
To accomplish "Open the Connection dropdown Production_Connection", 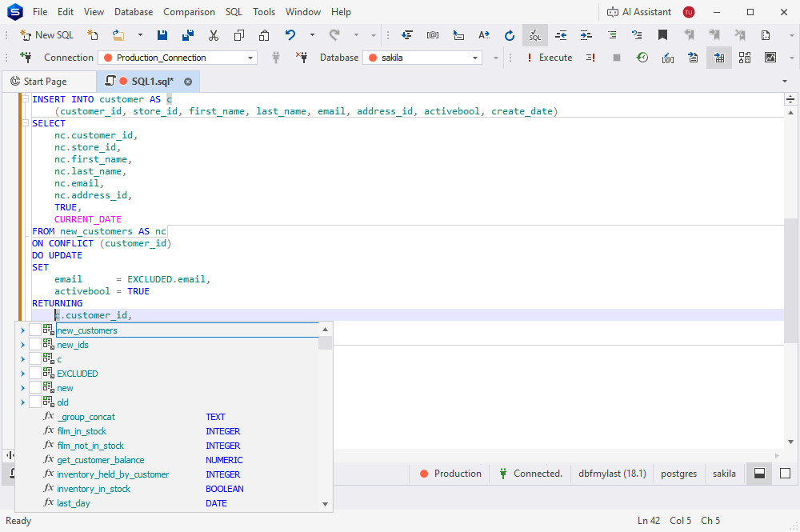I will point(178,58).
